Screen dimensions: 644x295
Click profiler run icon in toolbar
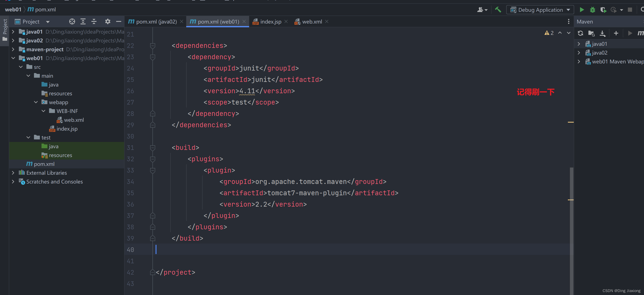point(614,10)
